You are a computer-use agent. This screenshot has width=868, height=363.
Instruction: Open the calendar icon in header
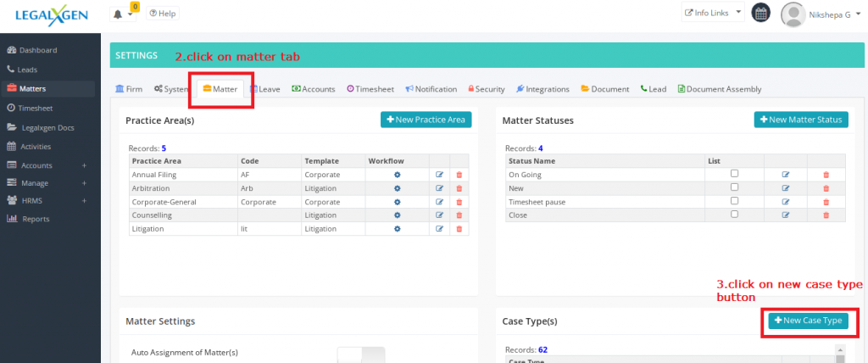tap(760, 14)
